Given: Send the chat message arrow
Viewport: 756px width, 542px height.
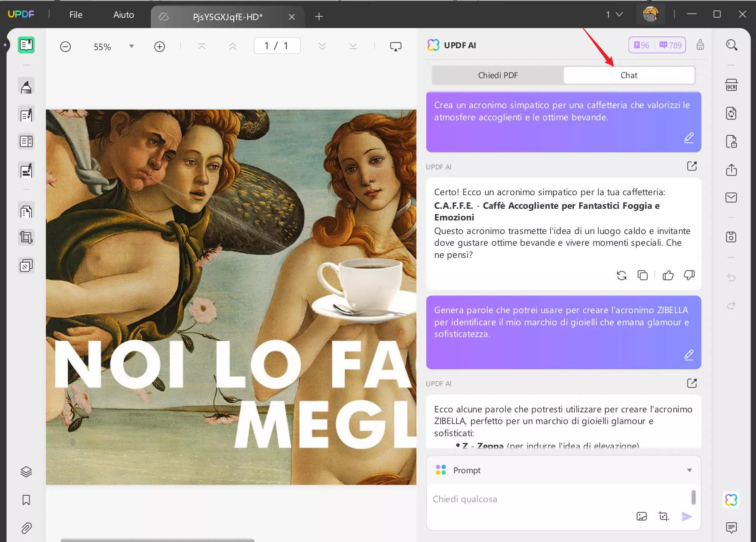Looking at the screenshot, I should click(687, 516).
